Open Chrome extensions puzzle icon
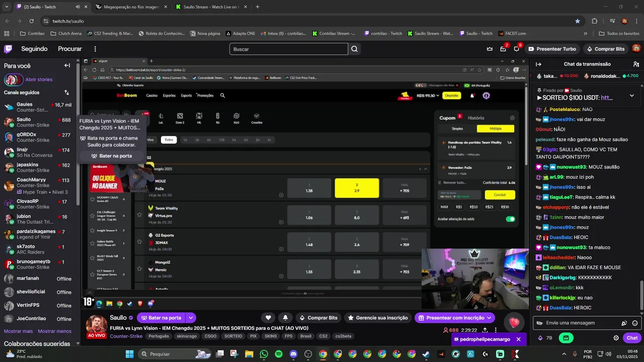This screenshot has height=362, width=644. (x=594, y=21)
